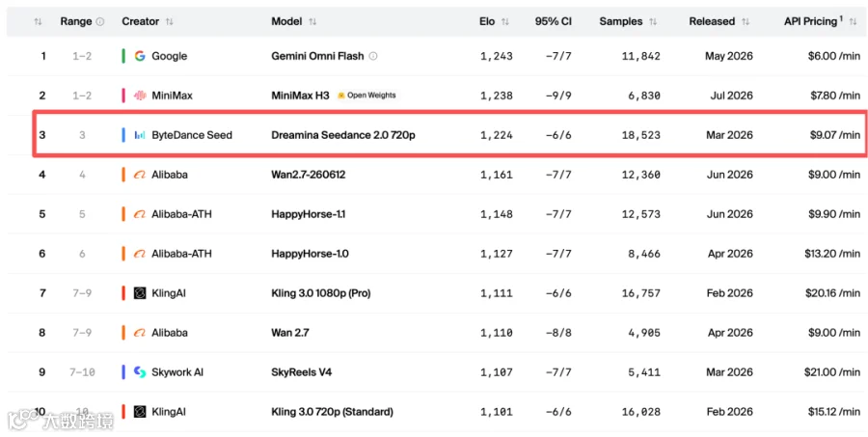Viewport: 868px width, 437px height.
Task: Click KlingAI logo in Kling 3.0 1080p row
Action: (140, 293)
